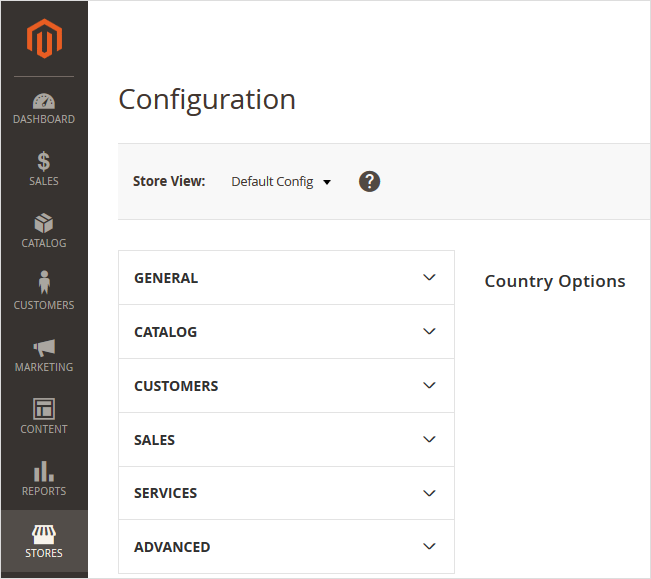
Task: Click the Store View label
Action: [x=169, y=182]
